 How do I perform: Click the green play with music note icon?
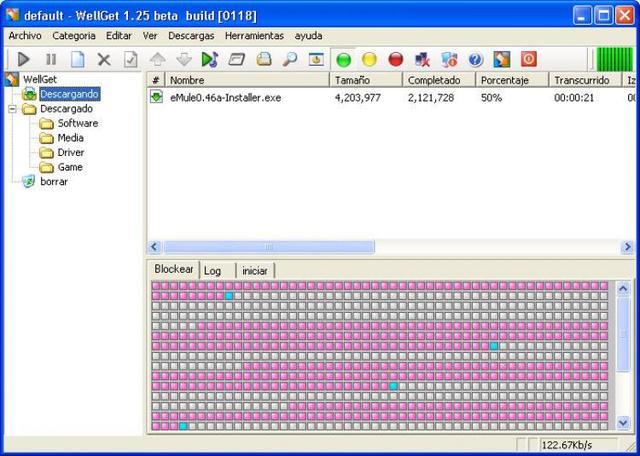coord(210,60)
